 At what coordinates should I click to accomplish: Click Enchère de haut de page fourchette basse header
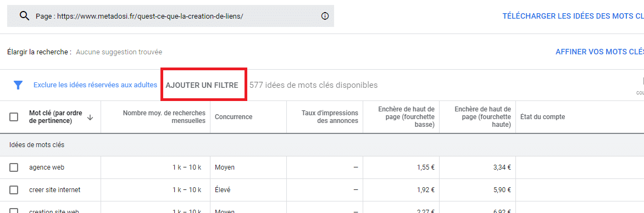coord(406,117)
